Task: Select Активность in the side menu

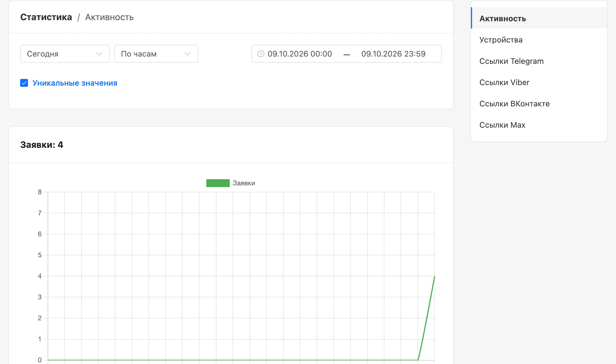Action: pos(539,18)
